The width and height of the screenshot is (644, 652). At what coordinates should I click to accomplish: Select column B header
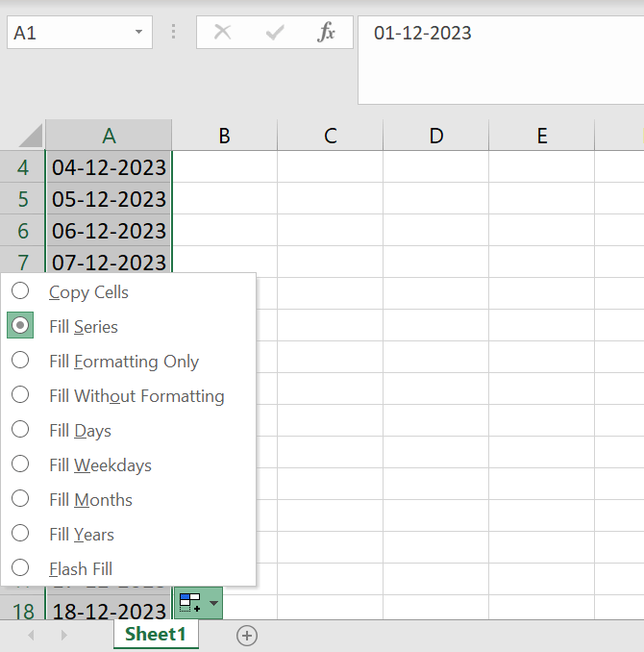tap(225, 136)
